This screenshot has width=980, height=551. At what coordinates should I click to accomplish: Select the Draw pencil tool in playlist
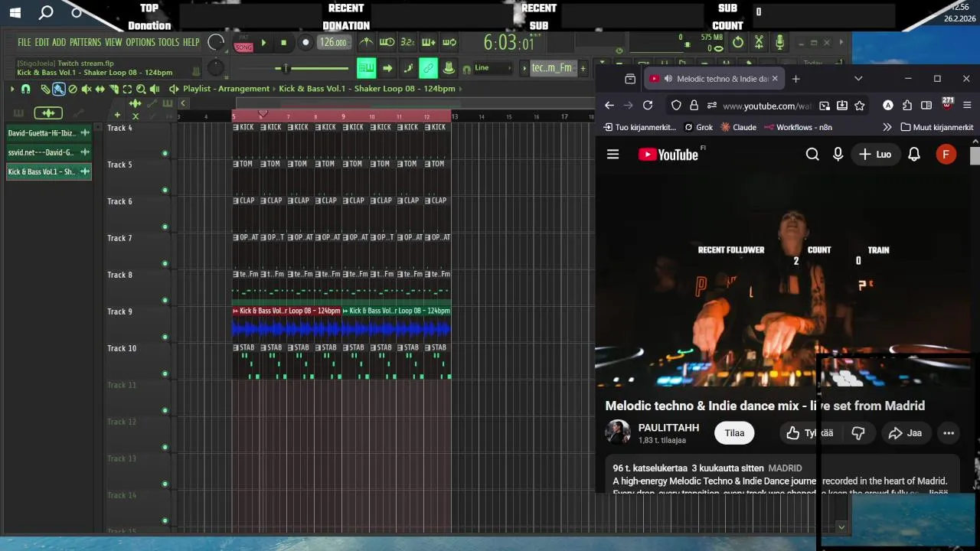(x=45, y=89)
